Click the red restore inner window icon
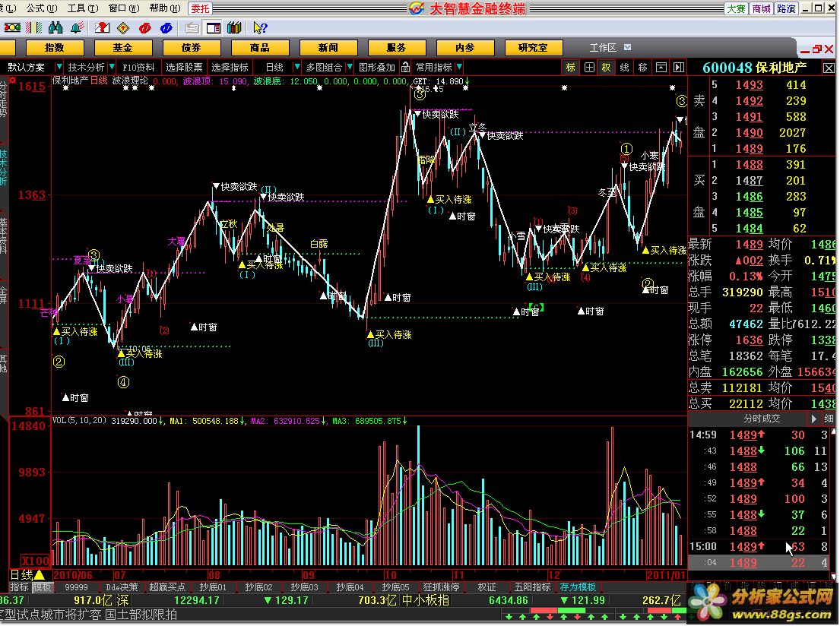Screen dimensions: 840x626 click(817, 49)
